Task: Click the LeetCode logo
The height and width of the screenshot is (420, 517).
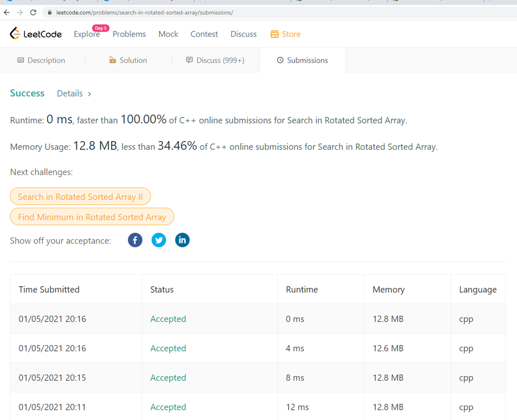Action: pos(36,34)
